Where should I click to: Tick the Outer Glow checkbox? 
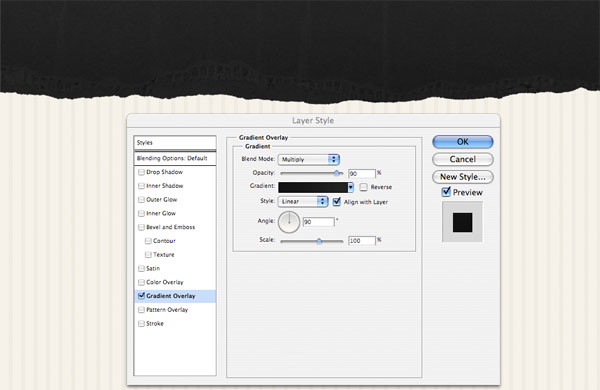point(141,200)
